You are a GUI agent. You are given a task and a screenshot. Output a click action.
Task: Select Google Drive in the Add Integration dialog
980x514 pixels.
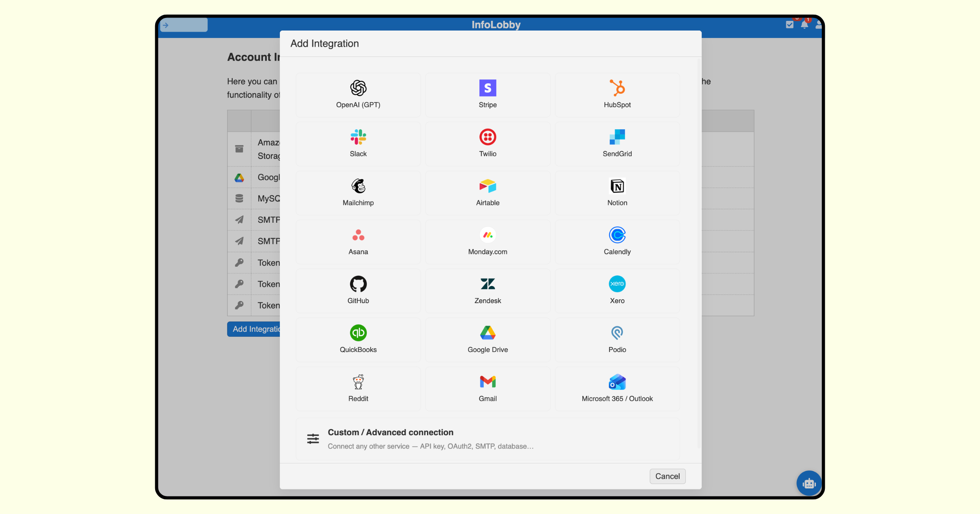[488, 340]
